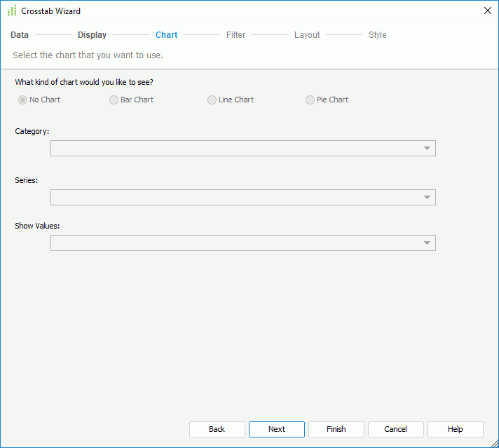Click Finish to complete the wizard
The image size is (499, 448).
[x=336, y=429]
